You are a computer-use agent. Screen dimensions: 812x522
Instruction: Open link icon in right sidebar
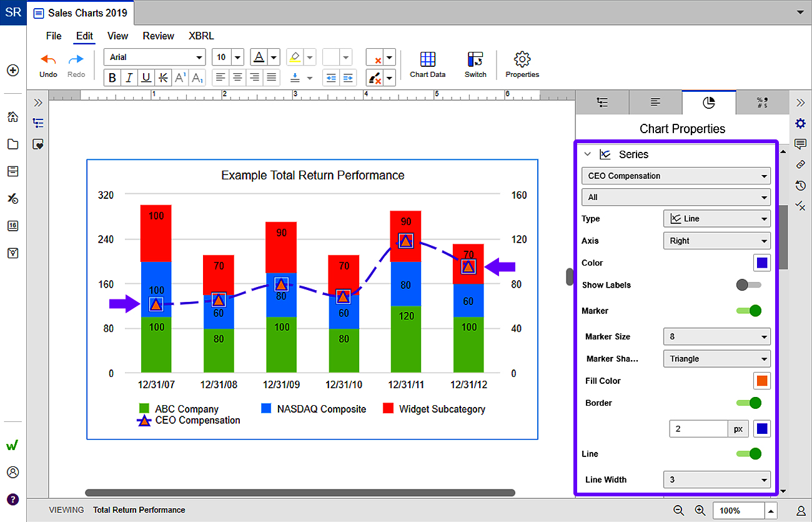[800, 164]
